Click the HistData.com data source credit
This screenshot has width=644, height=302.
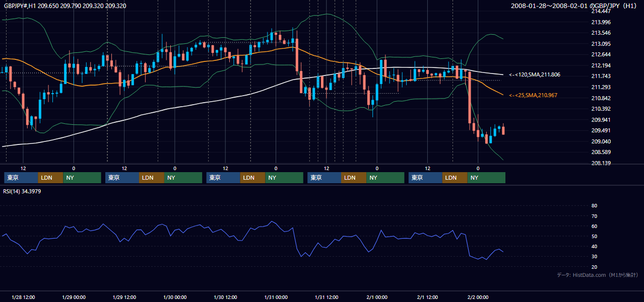(598, 275)
